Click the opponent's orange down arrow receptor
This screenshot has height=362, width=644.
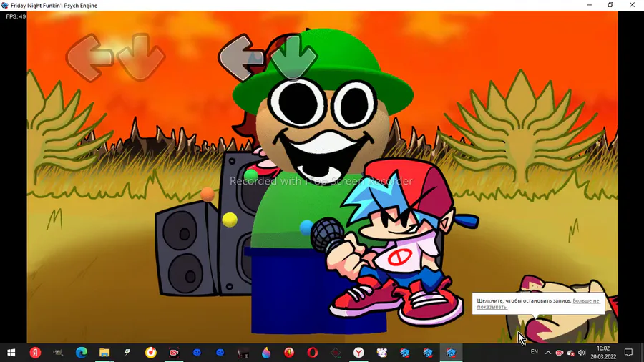141,57
